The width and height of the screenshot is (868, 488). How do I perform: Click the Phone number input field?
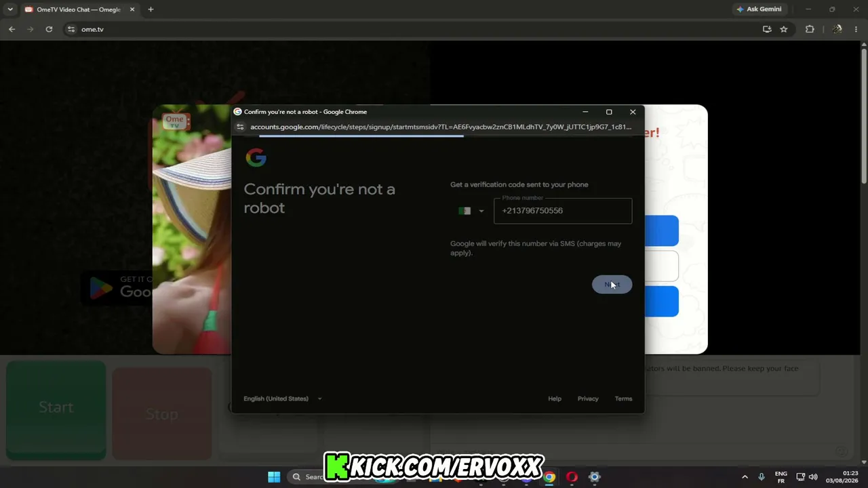[x=563, y=211]
